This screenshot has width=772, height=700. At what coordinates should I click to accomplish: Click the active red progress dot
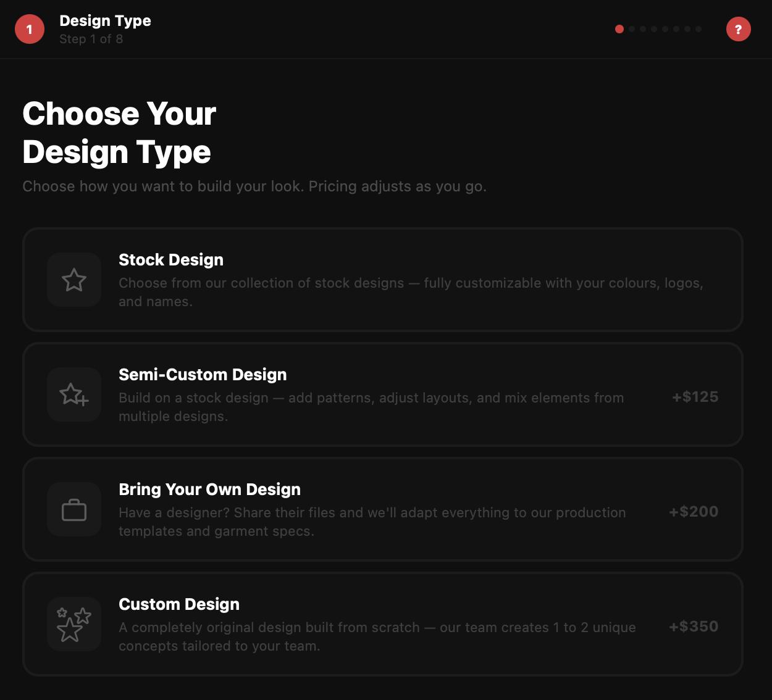(x=619, y=29)
